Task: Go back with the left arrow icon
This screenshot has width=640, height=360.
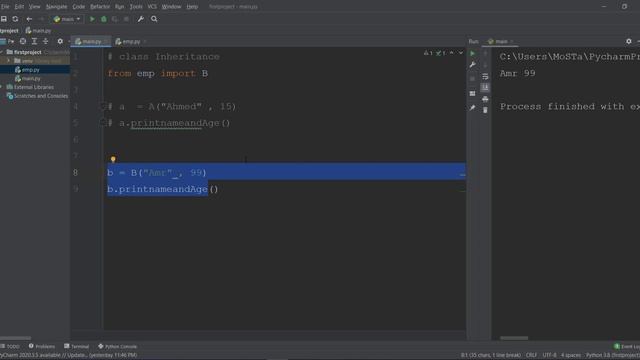Action: pyautogui.click(x=29, y=19)
